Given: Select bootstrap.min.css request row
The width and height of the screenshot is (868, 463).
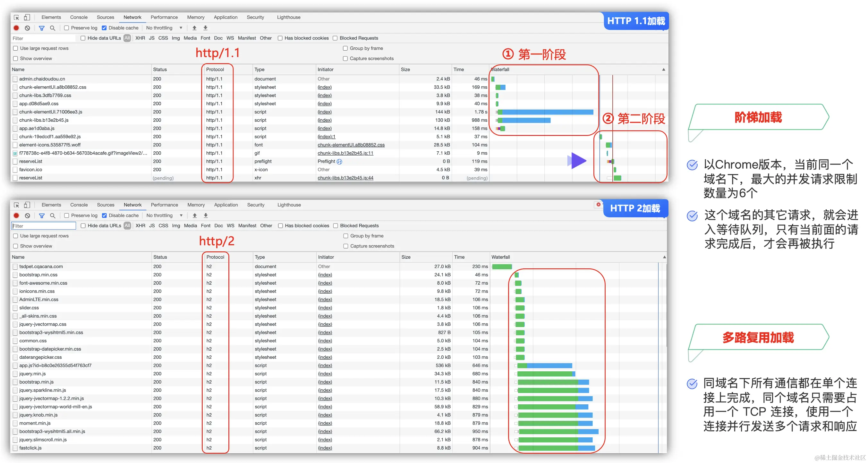Looking at the screenshot, I should [339, 275].
